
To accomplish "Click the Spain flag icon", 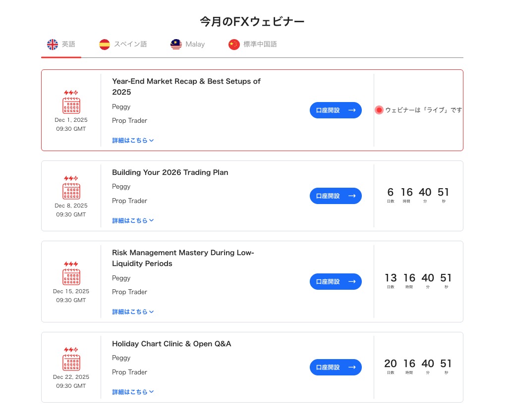I will tap(105, 45).
